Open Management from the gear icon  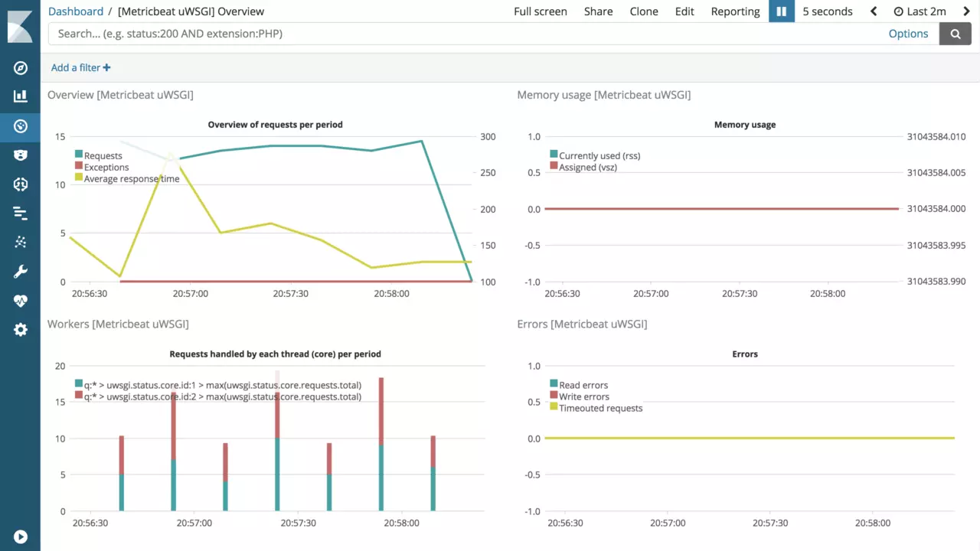click(21, 330)
